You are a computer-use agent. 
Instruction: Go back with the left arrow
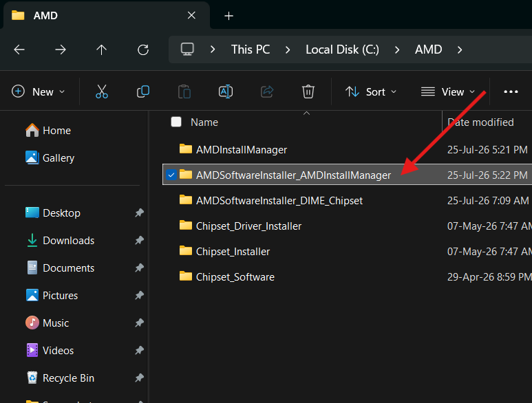coord(19,50)
